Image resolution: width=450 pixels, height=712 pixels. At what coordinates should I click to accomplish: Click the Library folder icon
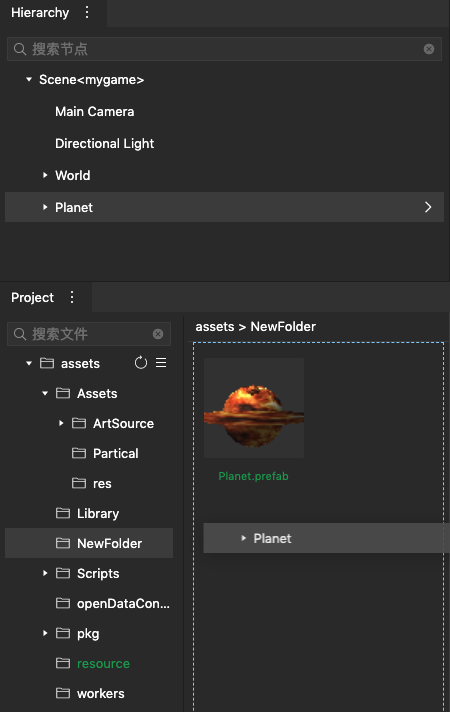pos(63,513)
